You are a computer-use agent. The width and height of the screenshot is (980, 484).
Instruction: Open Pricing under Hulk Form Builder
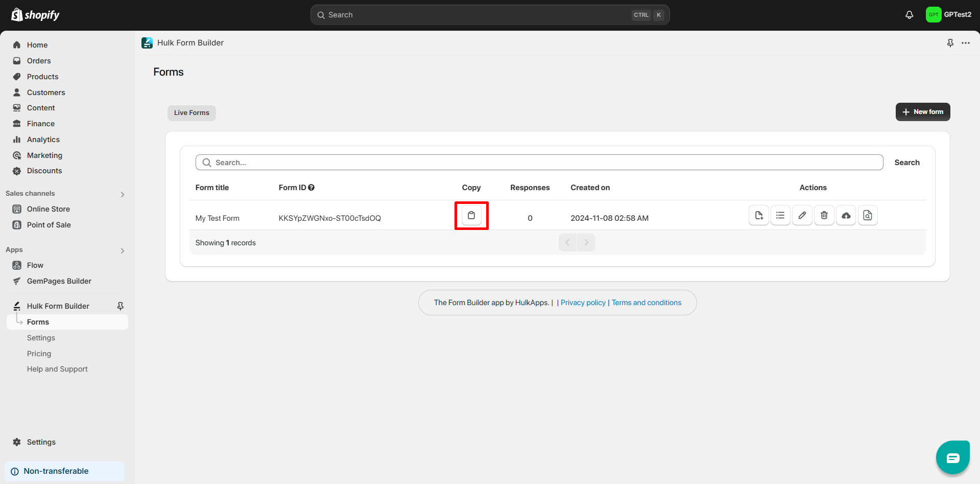tap(39, 354)
